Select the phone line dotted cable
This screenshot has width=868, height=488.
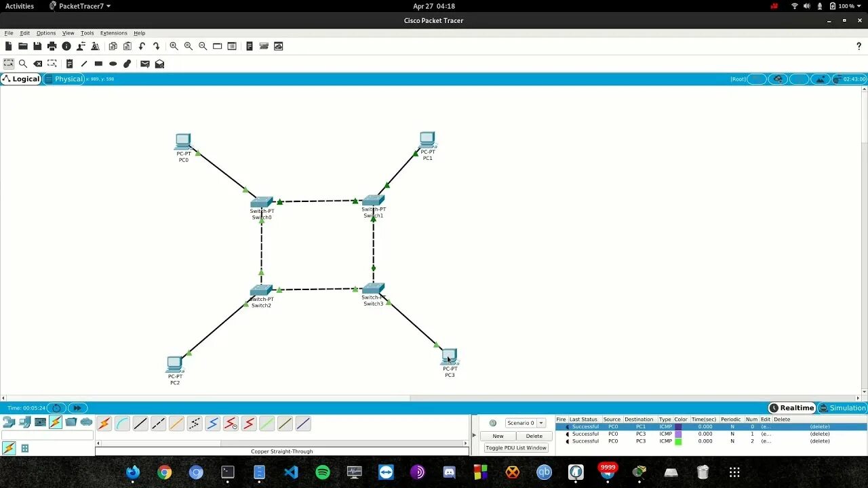coord(195,424)
